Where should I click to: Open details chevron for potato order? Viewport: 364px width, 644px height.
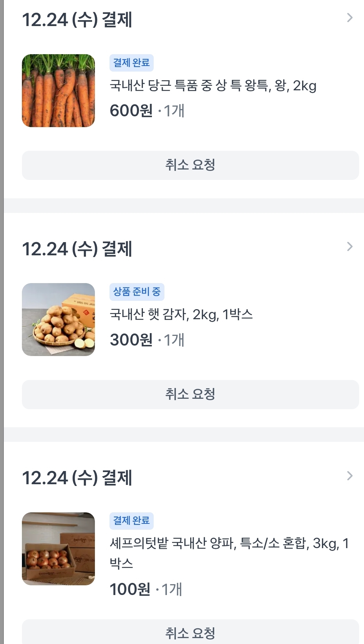pyautogui.click(x=350, y=247)
